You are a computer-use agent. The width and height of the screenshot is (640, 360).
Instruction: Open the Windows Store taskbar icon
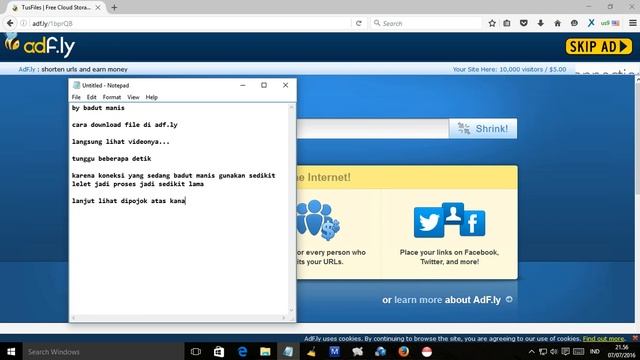(x=219, y=351)
